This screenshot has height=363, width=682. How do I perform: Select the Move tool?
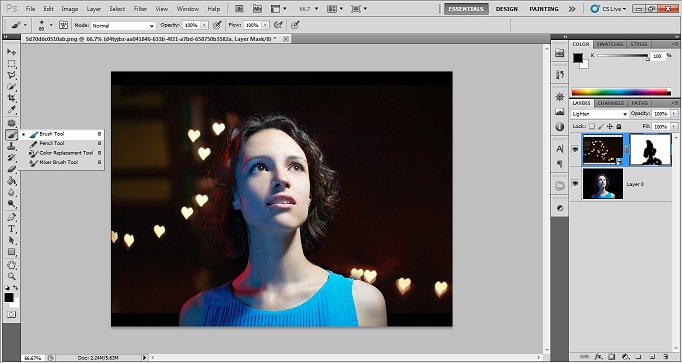pos(11,52)
